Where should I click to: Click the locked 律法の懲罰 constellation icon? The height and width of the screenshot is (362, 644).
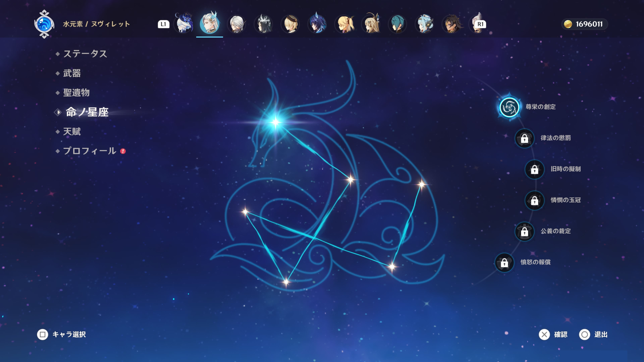pyautogui.click(x=524, y=138)
